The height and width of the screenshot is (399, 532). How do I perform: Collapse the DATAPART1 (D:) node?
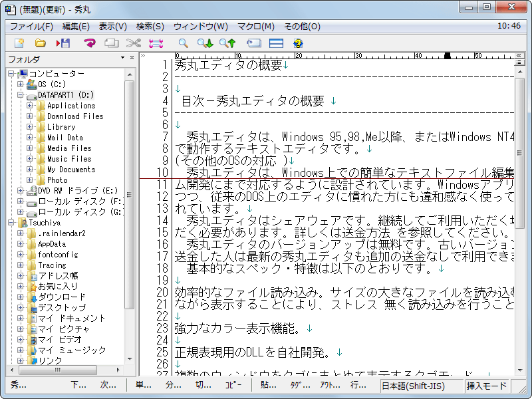(21, 94)
